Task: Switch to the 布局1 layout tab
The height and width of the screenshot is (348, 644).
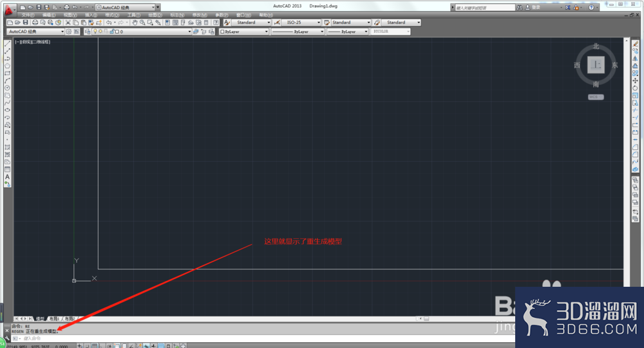Action: click(x=54, y=319)
